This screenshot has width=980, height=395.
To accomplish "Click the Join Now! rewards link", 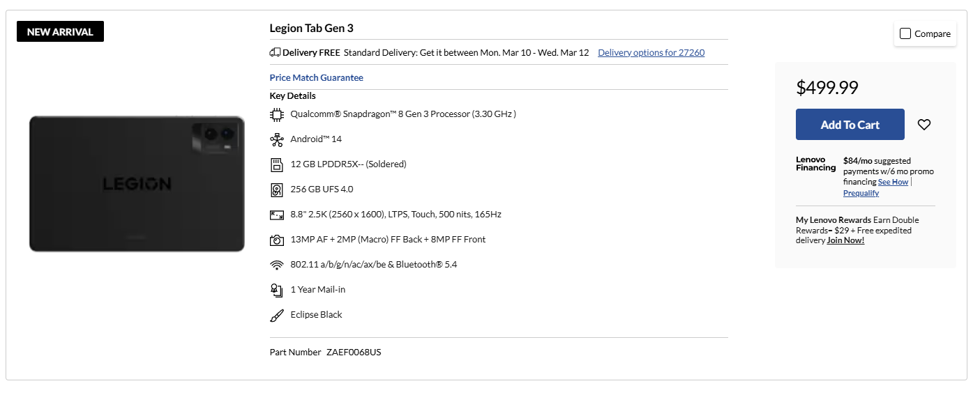I will (x=845, y=240).
